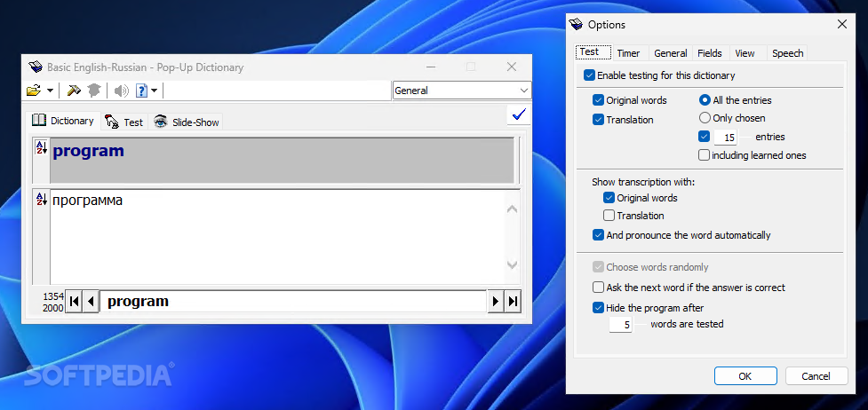Switch to the Dictionary tab
The image size is (868, 410).
pos(63,121)
